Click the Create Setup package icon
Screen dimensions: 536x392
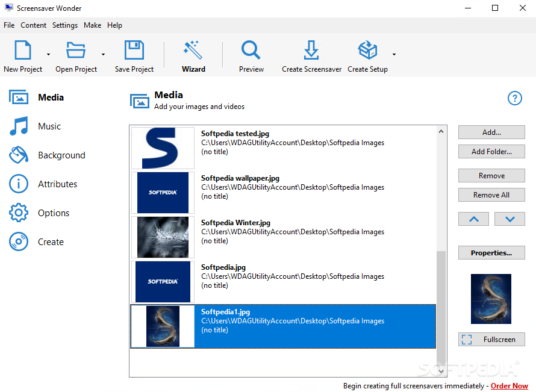(367, 50)
